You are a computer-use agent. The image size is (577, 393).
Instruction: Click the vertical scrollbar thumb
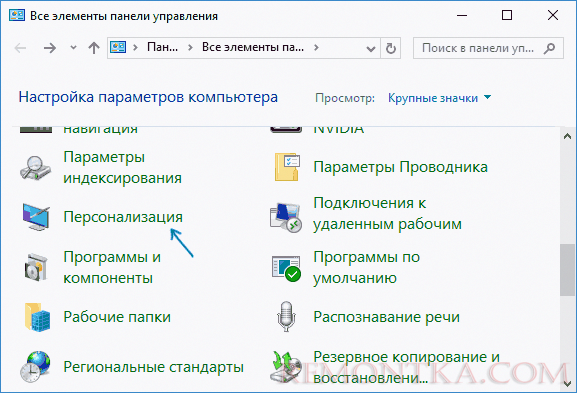(567, 270)
